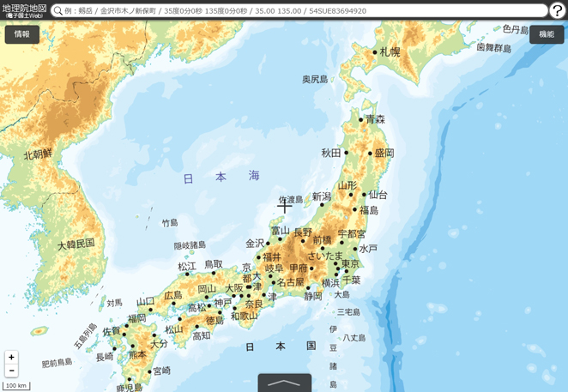Click the 札幌 city label
Image resolution: width=568 pixels, height=392 pixels.
click(390, 52)
